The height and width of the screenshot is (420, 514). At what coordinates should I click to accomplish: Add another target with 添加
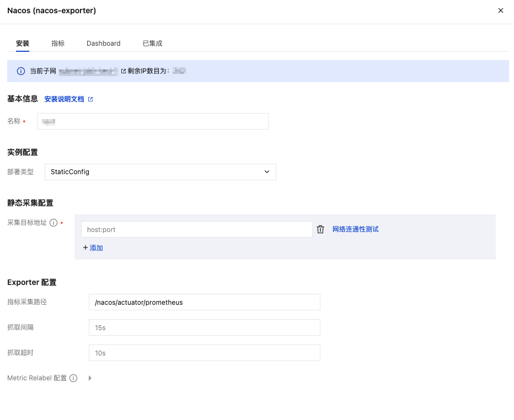[x=93, y=248]
